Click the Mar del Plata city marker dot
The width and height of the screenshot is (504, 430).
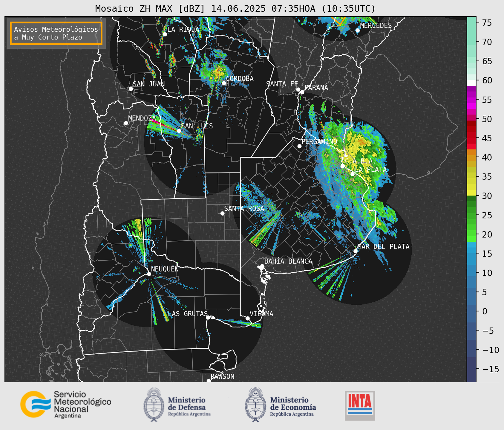[x=356, y=251]
